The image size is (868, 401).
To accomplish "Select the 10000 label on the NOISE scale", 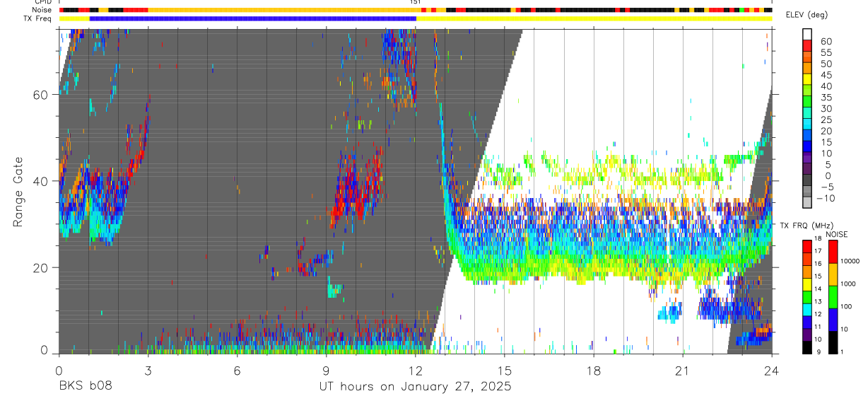I will (850, 261).
